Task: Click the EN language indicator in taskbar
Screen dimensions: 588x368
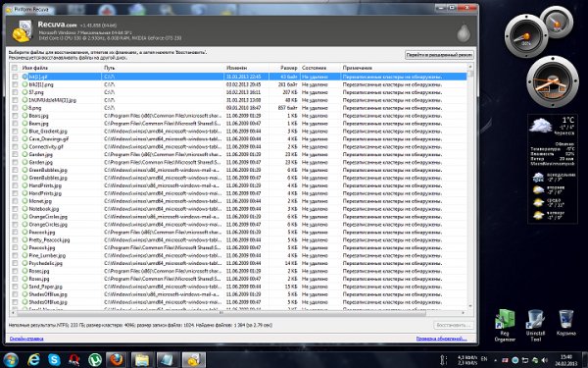Action: tap(484, 358)
